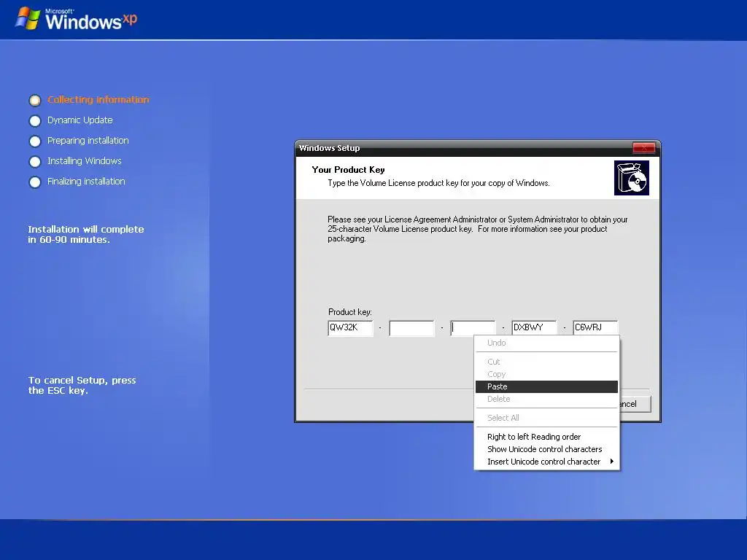Click the 'Your Product Key' heading
The image size is (747, 560).
[348, 170]
